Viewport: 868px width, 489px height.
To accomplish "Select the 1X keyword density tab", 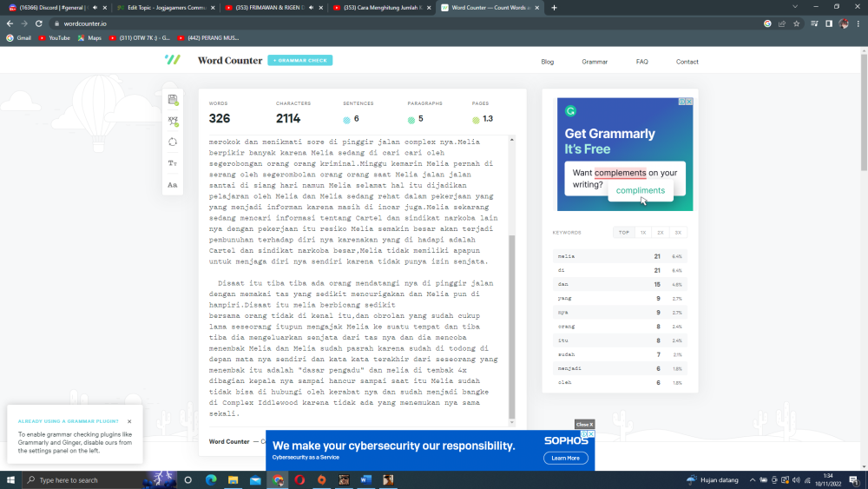I will [643, 233].
